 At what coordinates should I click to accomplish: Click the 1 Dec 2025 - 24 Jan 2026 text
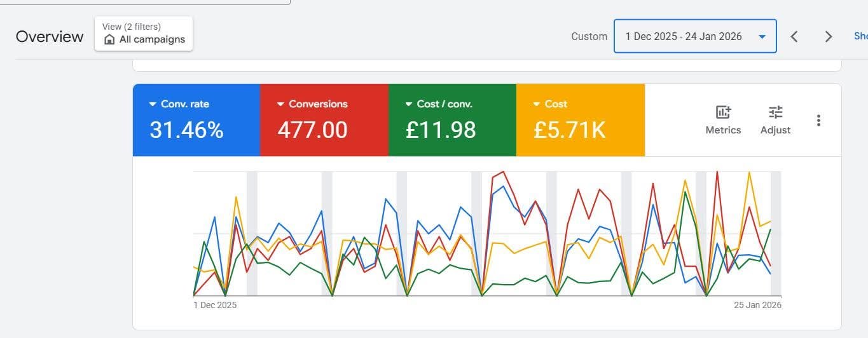pos(683,37)
